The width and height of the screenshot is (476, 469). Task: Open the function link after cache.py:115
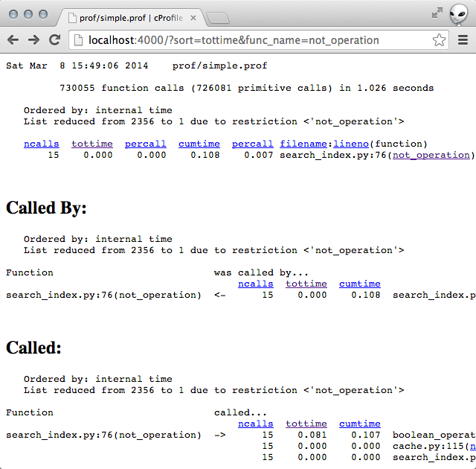coord(473,446)
